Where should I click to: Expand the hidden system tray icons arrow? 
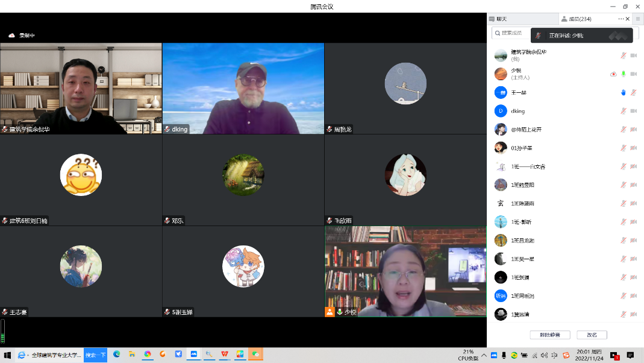coord(484,355)
